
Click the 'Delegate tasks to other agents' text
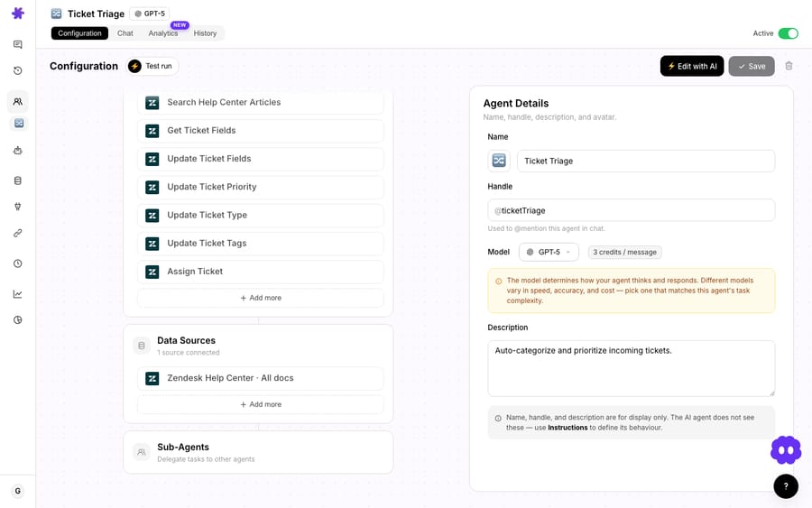click(x=206, y=459)
